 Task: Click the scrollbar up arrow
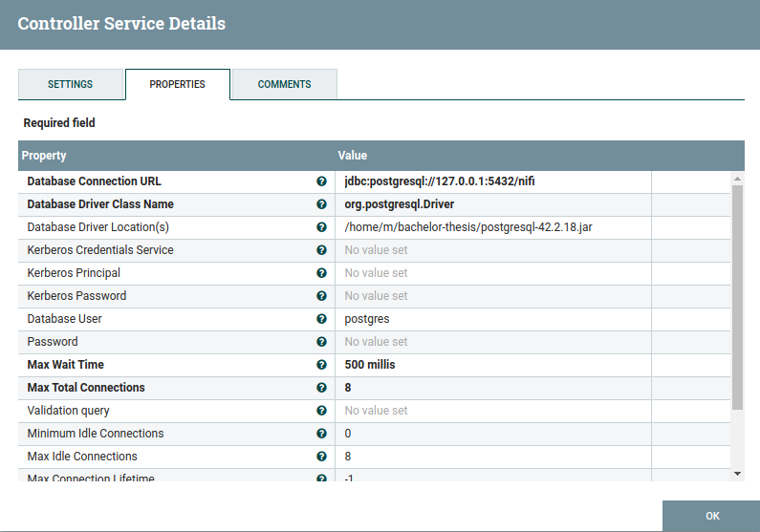click(x=737, y=179)
